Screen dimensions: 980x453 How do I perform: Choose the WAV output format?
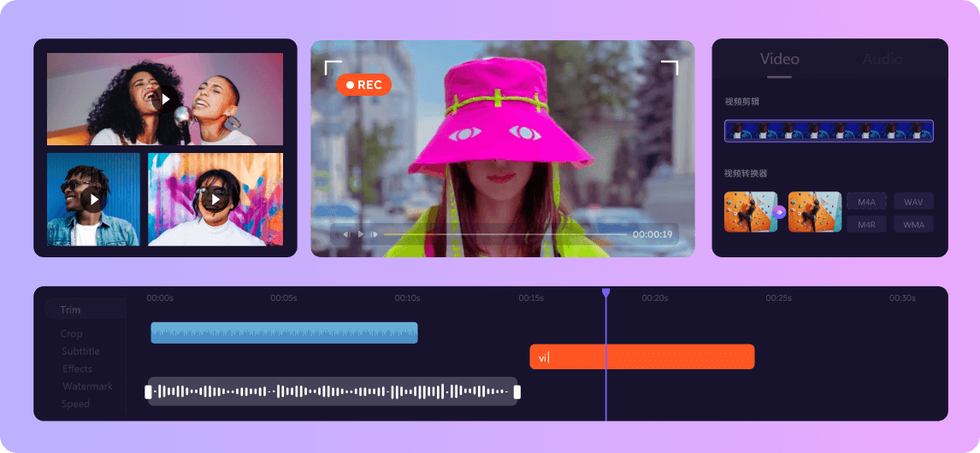click(x=913, y=203)
